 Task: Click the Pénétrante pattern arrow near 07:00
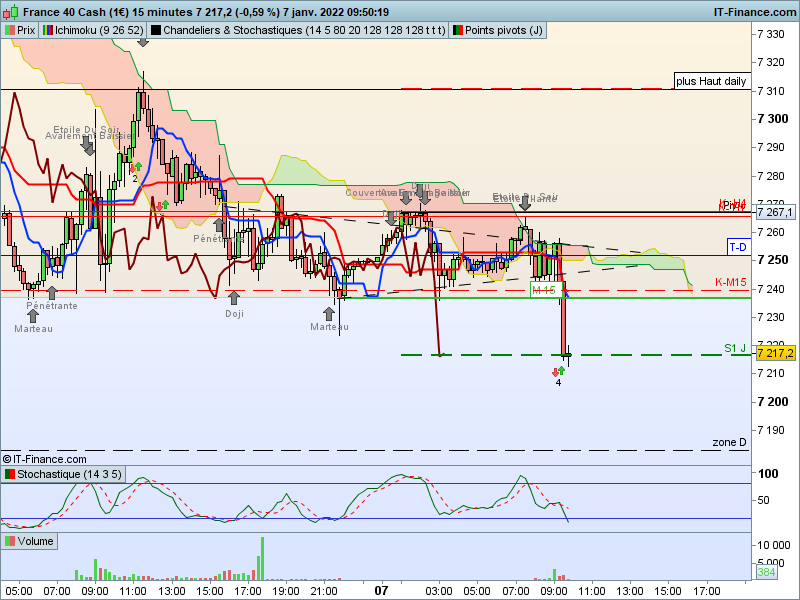pyautogui.click(x=52, y=293)
